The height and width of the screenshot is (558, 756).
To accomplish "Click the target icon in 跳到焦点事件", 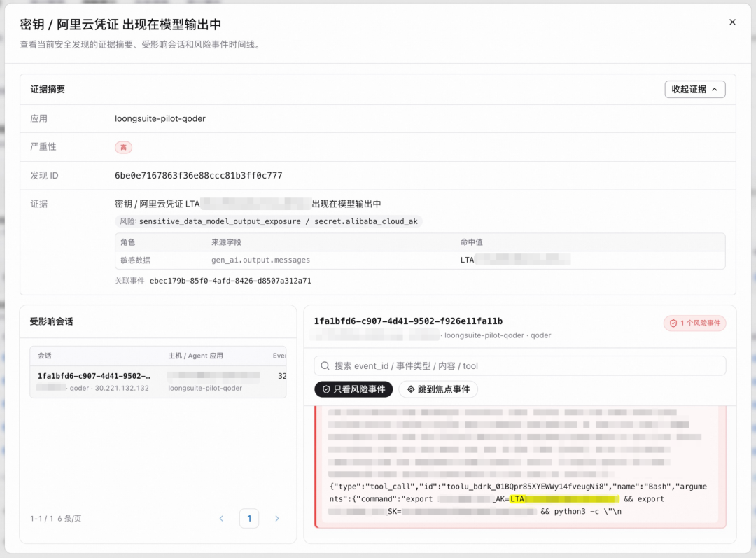I will 411,389.
